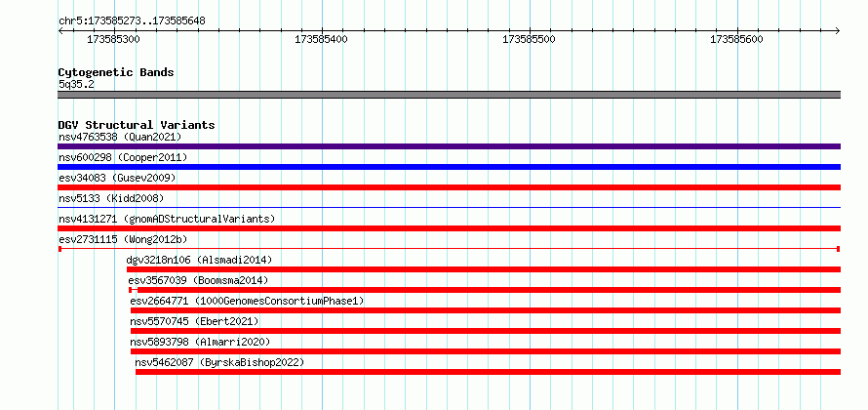Click the nsv4763538 (Quan2021) label
868x410 pixels.
(120, 137)
